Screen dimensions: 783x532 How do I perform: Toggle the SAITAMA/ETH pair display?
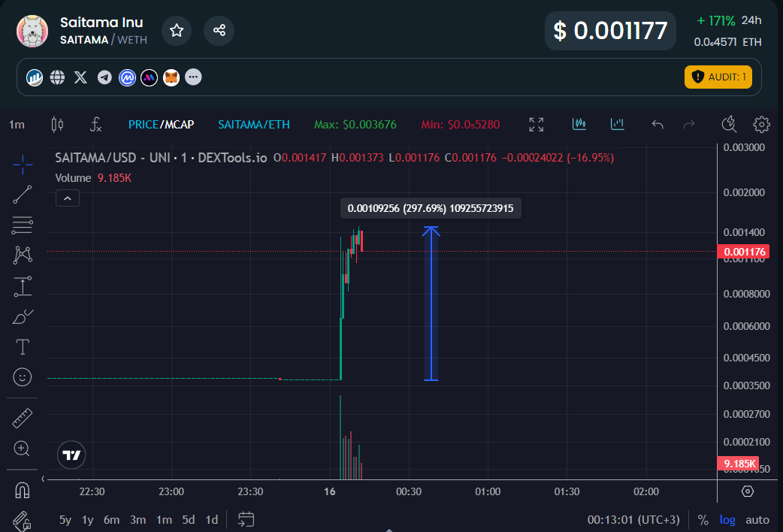(x=254, y=125)
